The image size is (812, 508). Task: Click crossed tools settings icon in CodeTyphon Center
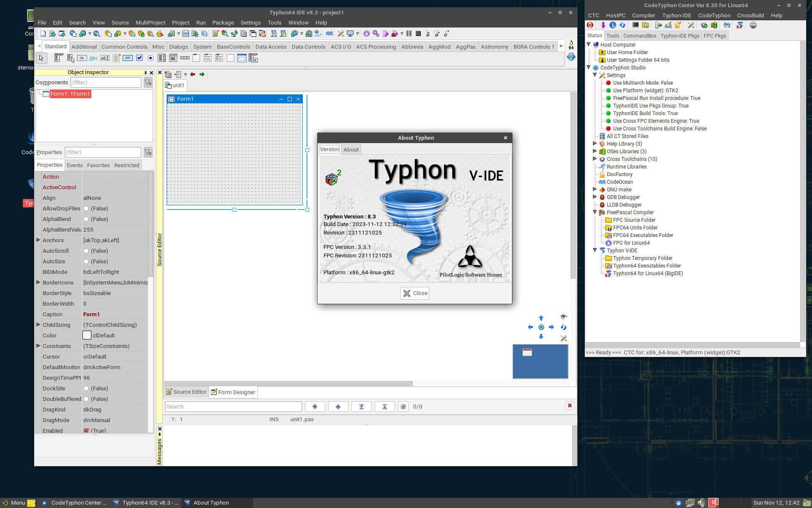691,25
